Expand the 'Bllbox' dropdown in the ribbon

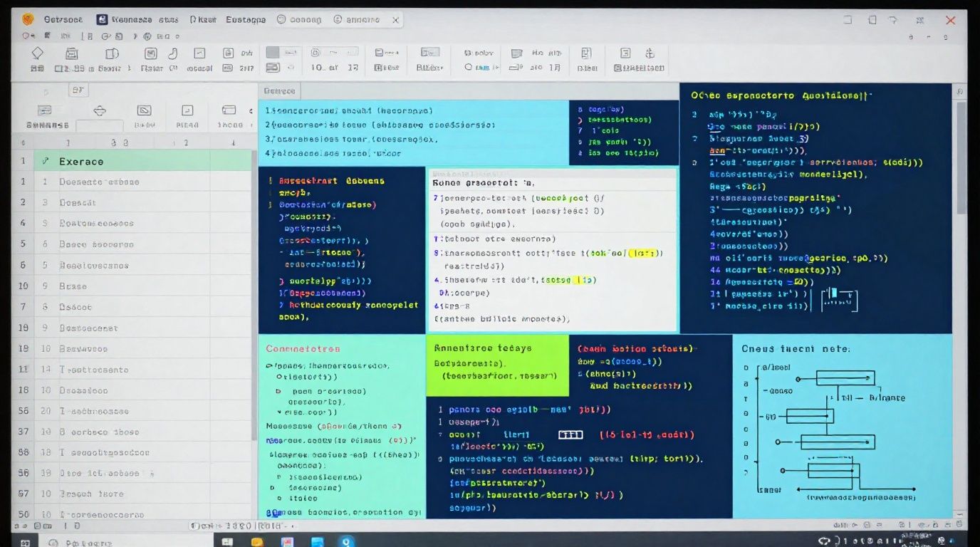pos(430,68)
